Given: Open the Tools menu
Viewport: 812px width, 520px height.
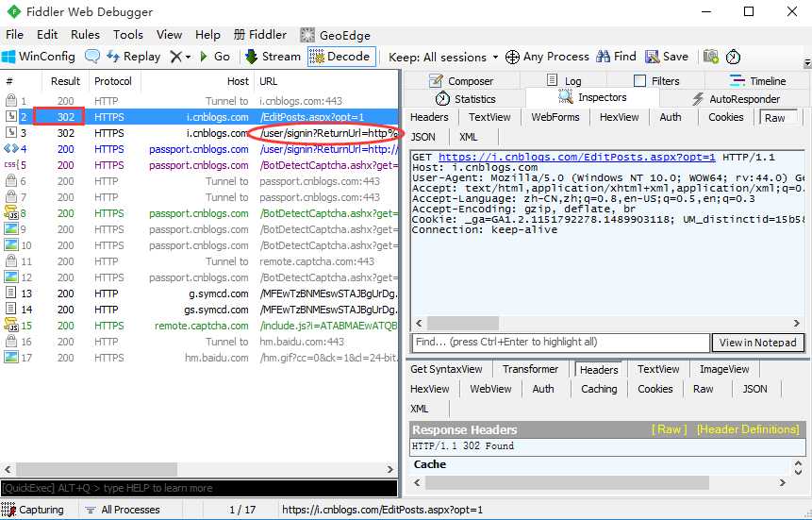Looking at the screenshot, I should click(x=128, y=35).
